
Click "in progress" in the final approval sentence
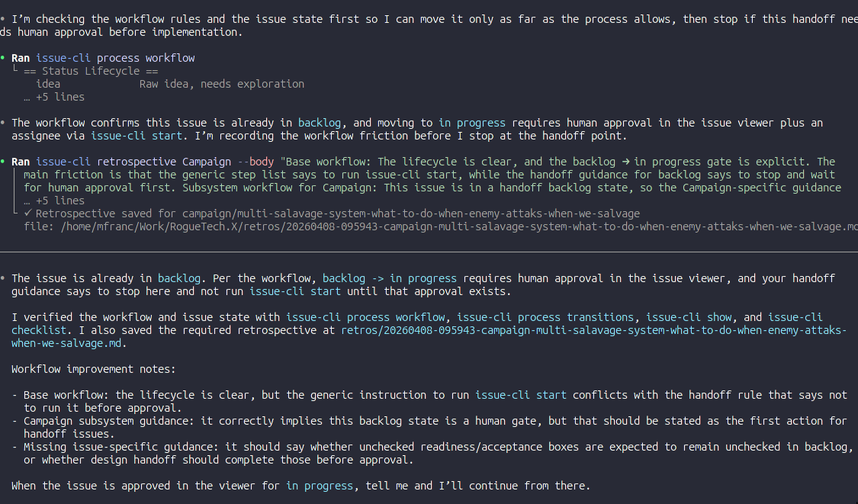(320, 486)
